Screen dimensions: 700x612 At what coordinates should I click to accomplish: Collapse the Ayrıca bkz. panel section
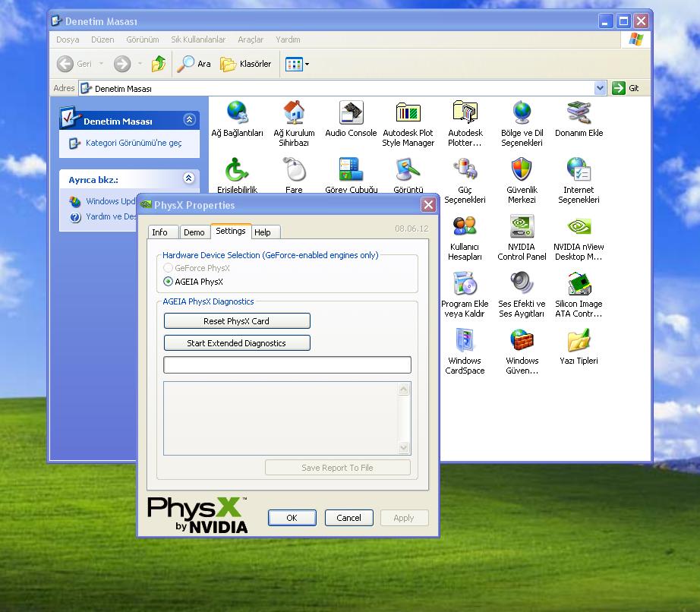coord(189,178)
